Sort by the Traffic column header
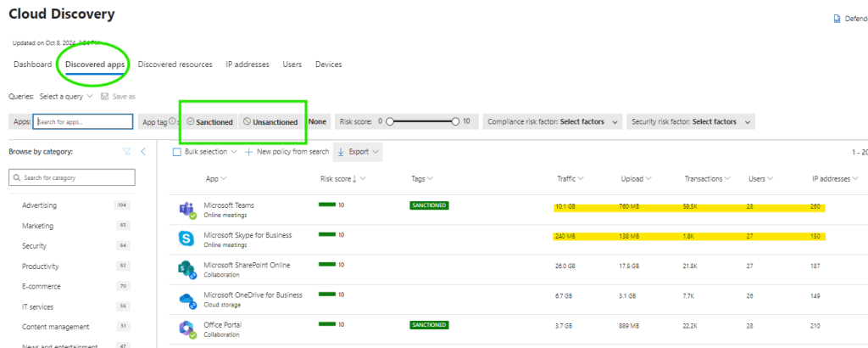868x348 pixels. point(570,179)
